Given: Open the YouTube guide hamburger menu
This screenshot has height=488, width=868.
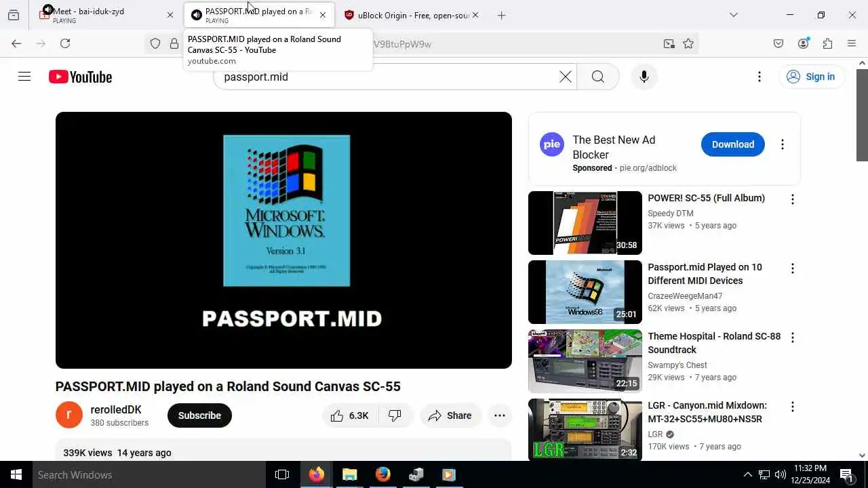Looking at the screenshot, I should 24,77.
